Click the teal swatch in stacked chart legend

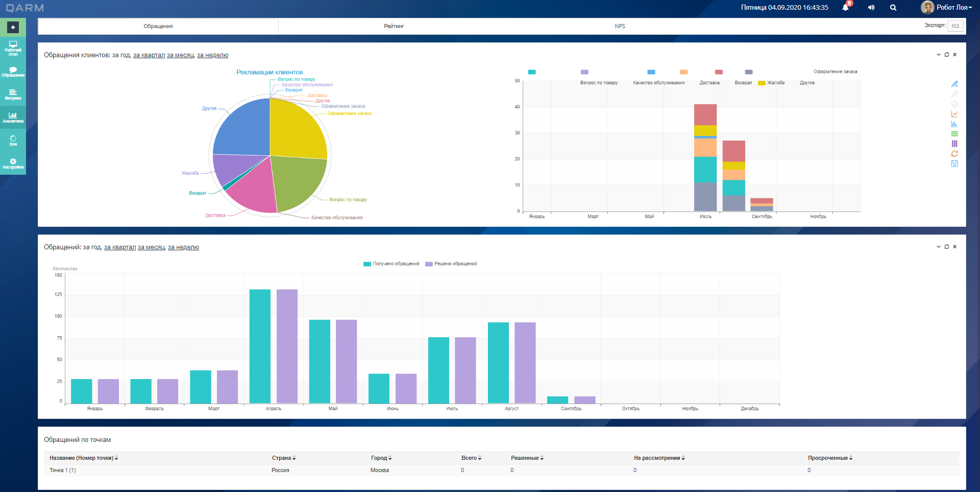pyautogui.click(x=531, y=72)
